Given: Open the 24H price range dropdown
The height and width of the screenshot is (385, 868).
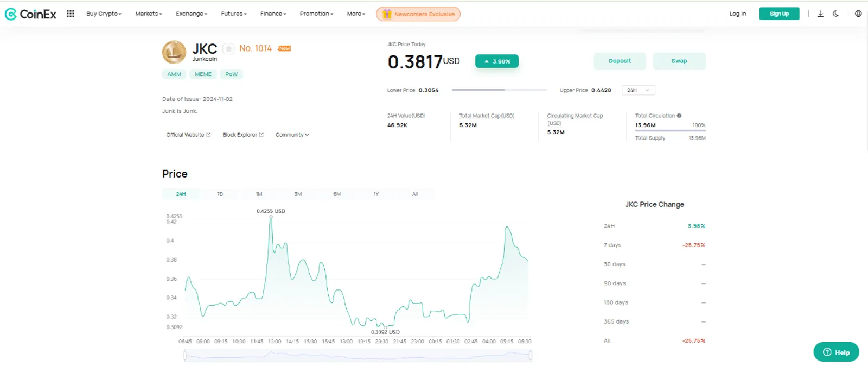Looking at the screenshot, I should pos(639,90).
